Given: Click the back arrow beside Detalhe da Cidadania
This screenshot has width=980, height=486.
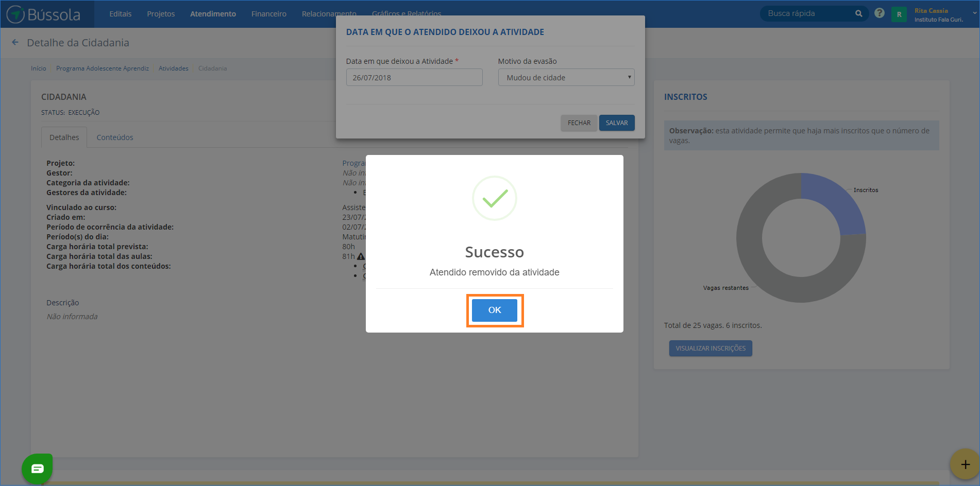Looking at the screenshot, I should (x=15, y=43).
